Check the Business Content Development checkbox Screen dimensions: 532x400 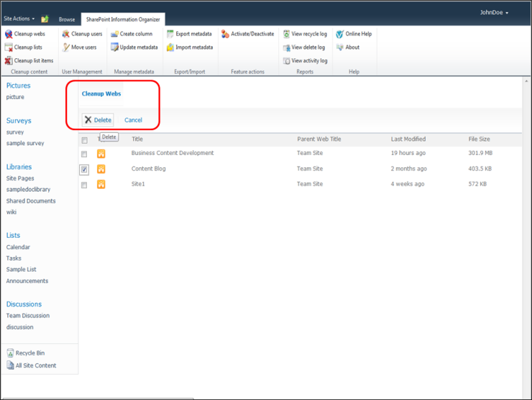tap(84, 154)
